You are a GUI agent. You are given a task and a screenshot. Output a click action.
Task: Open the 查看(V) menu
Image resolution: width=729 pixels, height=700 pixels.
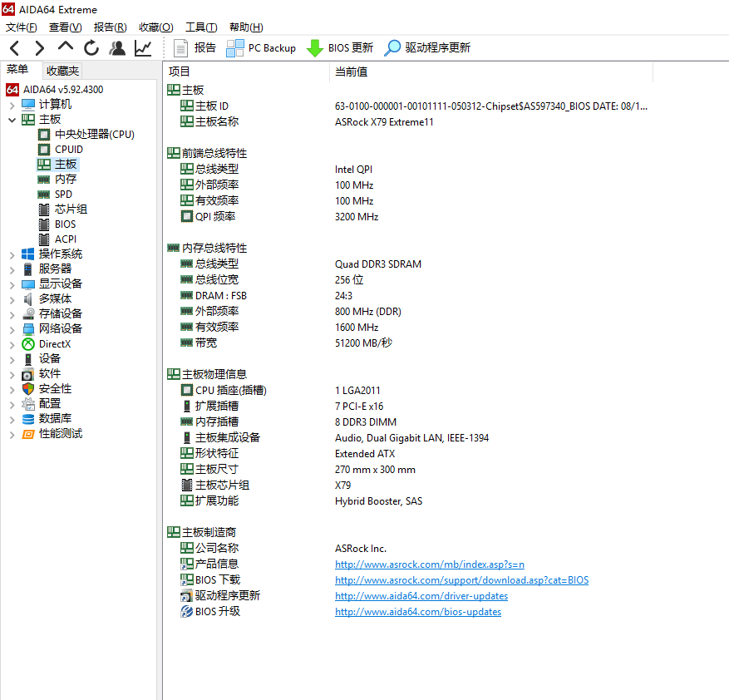66,27
